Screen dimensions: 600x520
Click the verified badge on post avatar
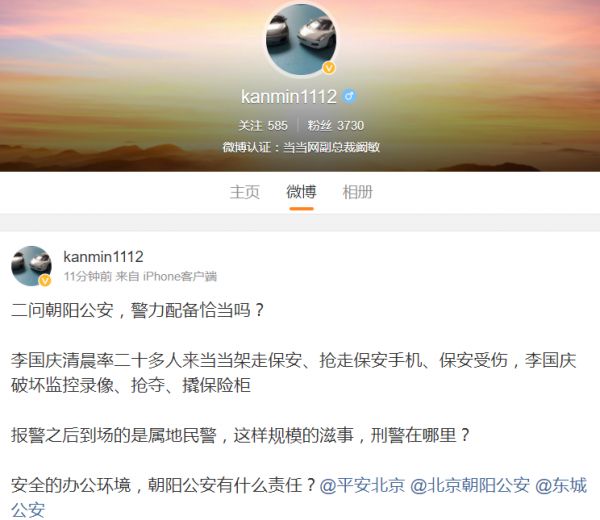point(45,281)
